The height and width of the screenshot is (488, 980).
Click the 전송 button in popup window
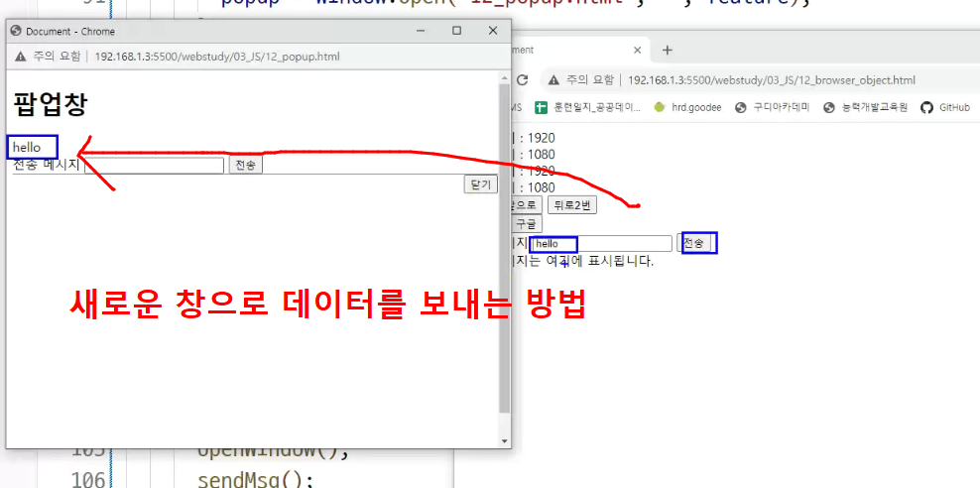(246, 165)
